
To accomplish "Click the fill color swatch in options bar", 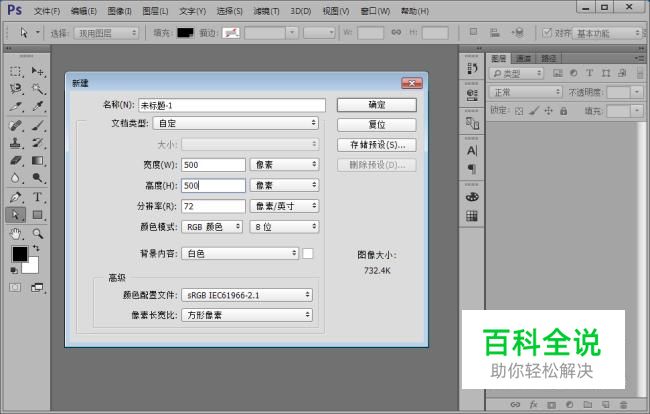I will (x=185, y=33).
